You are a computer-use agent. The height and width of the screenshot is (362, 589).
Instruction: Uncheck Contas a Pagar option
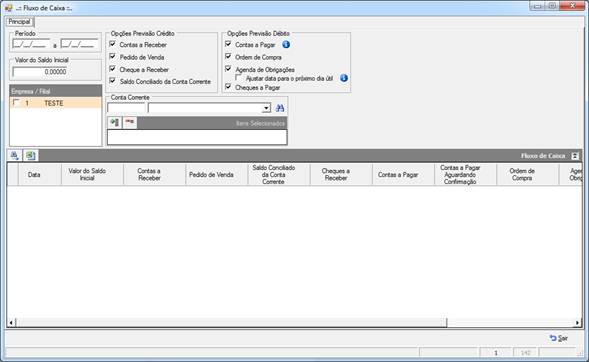coord(228,44)
